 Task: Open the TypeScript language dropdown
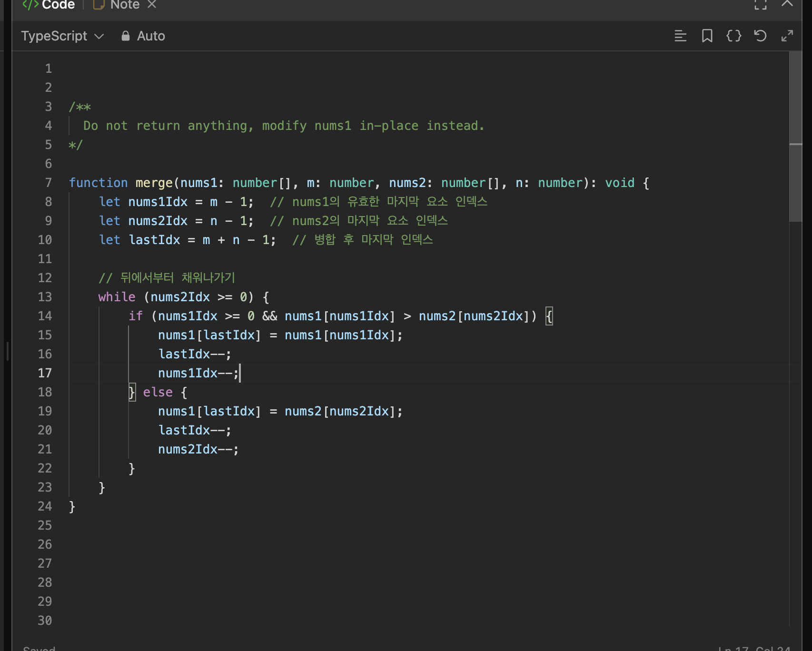coord(62,36)
